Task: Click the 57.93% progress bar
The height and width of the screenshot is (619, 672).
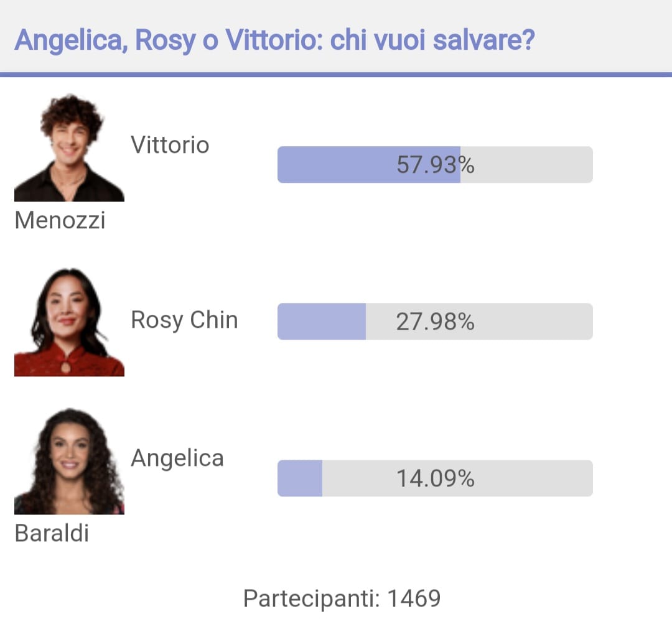Action: [x=435, y=165]
